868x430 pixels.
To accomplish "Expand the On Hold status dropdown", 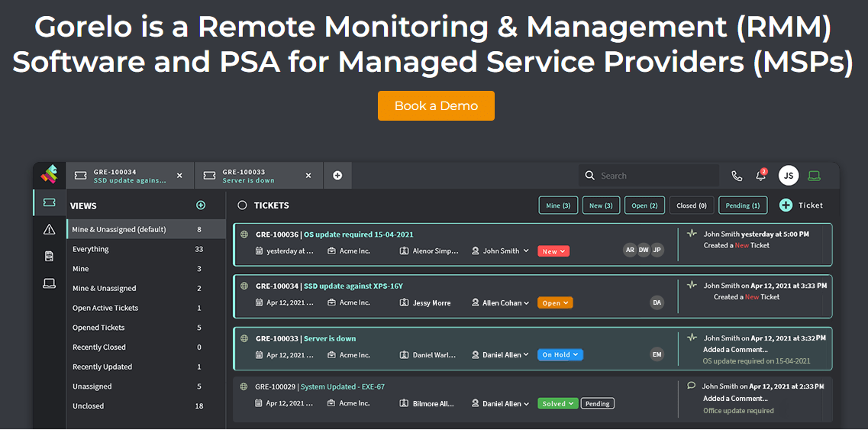I will point(560,354).
